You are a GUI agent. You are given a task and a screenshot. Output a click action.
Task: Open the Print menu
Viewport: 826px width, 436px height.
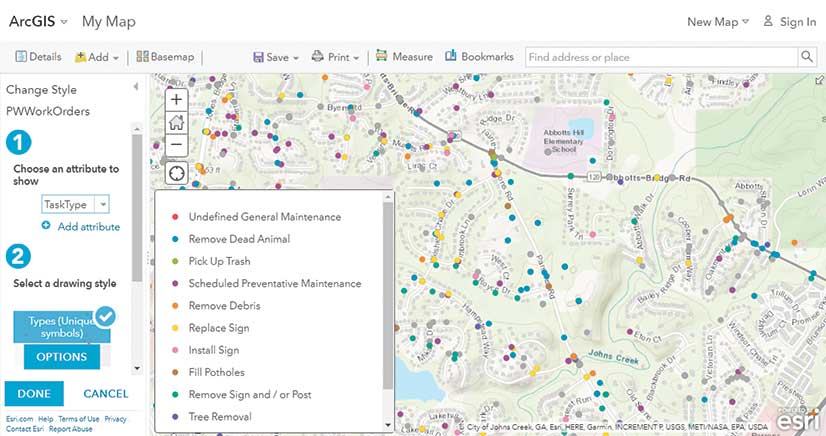[336, 56]
